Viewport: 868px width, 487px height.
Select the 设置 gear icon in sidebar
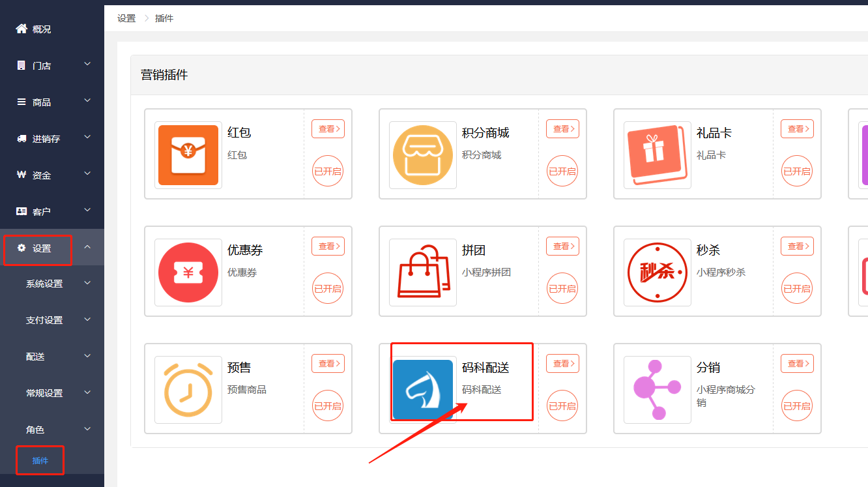point(22,248)
